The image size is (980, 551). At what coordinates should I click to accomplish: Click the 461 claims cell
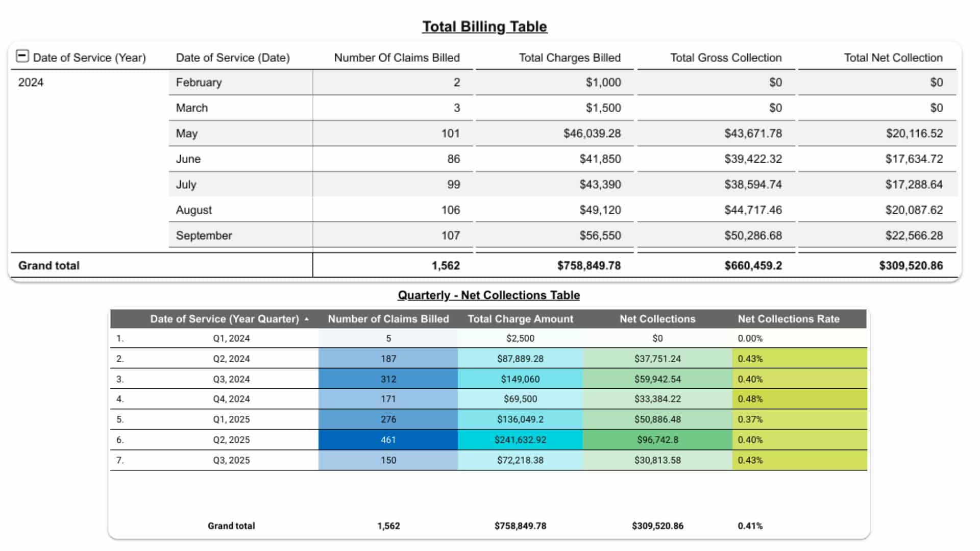pos(388,439)
